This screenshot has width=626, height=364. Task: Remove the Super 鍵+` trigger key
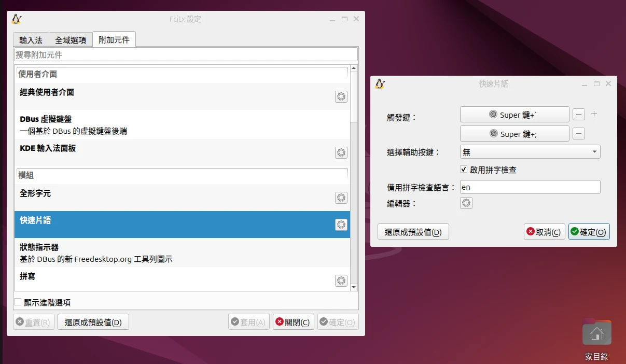coord(579,115)
